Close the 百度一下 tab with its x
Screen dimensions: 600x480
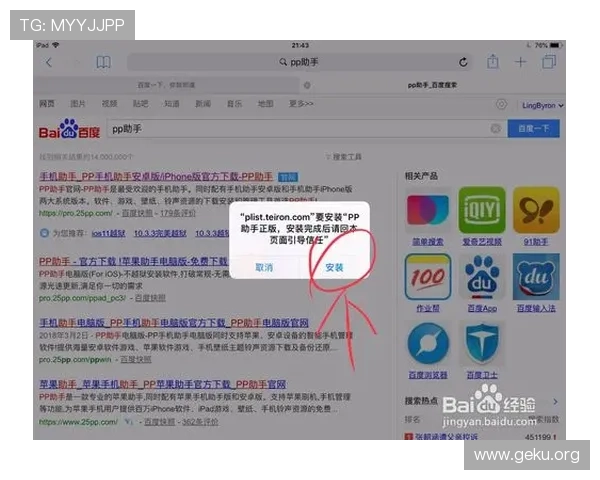point(307,85)
